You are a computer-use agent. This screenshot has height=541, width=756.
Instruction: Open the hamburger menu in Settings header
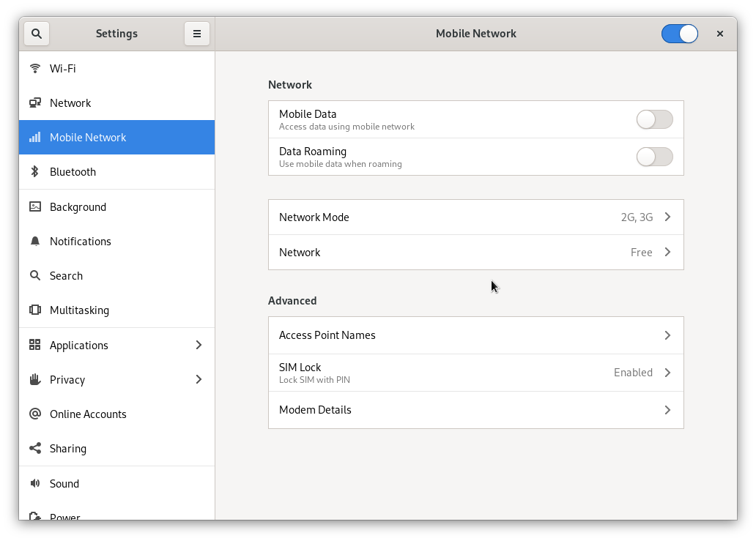point(196,34)
